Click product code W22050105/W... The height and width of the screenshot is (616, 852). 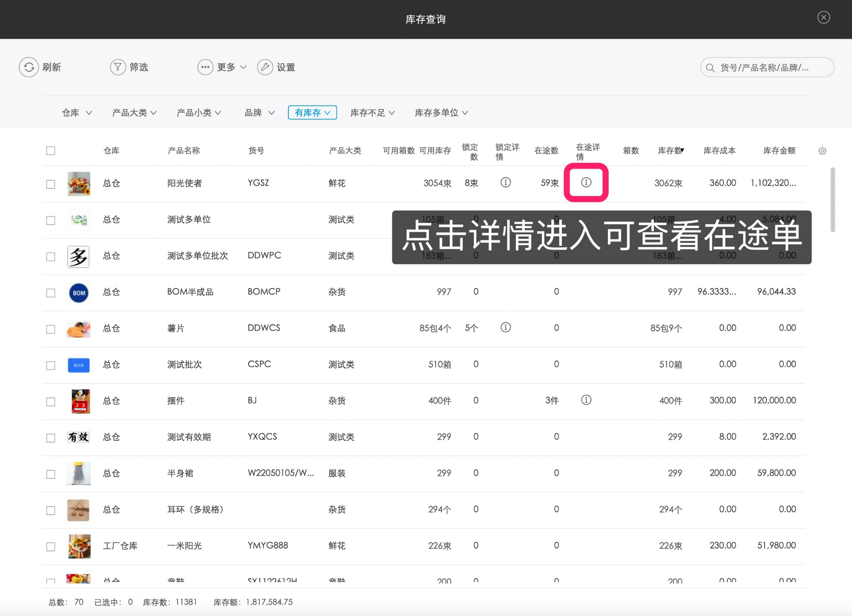point(281,473)
